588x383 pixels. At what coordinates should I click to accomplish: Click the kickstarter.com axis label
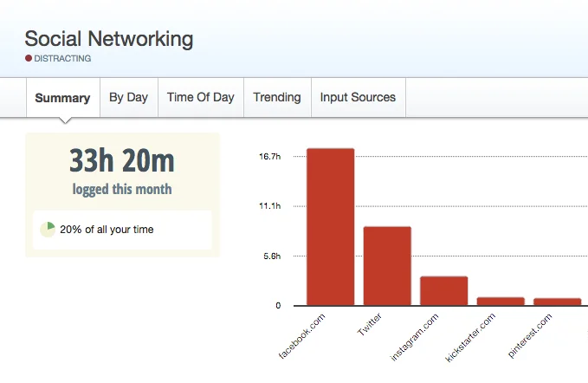tap(470, 338)
